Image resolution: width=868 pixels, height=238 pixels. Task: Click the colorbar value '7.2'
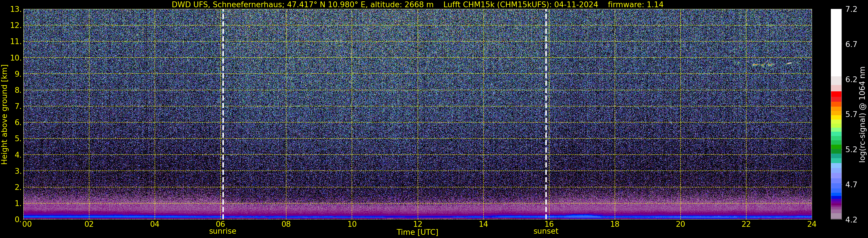click(851, 10)
